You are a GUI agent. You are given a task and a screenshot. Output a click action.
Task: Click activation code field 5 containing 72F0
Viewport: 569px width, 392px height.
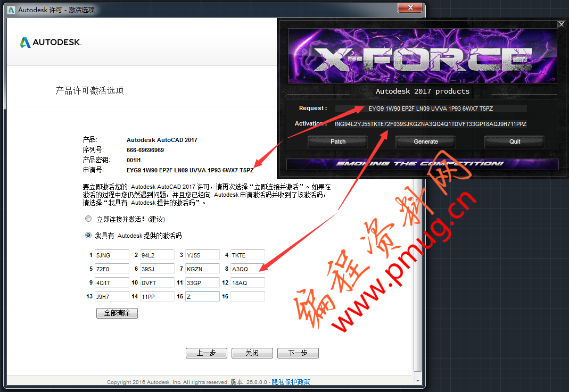(x=112, y=269)
